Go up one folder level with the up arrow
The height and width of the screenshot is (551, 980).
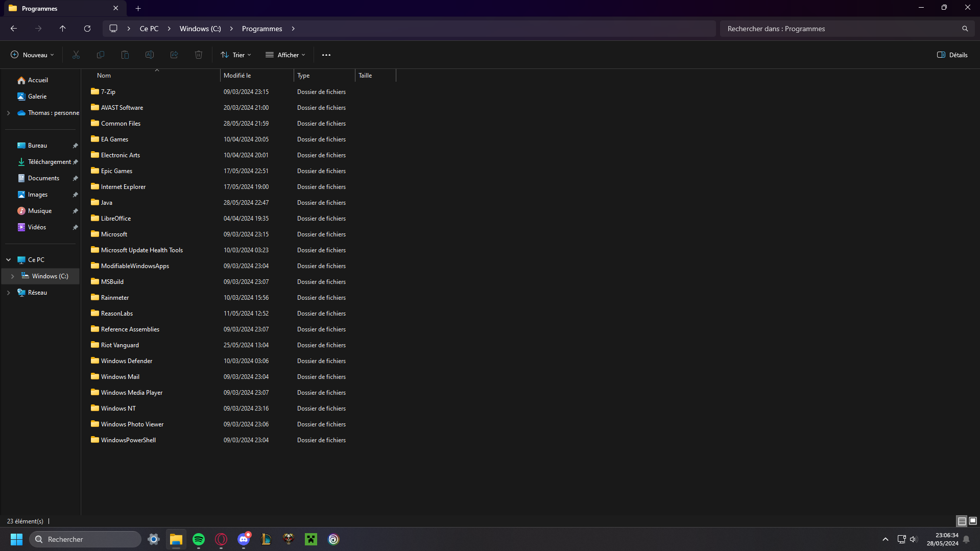(63, 29)
